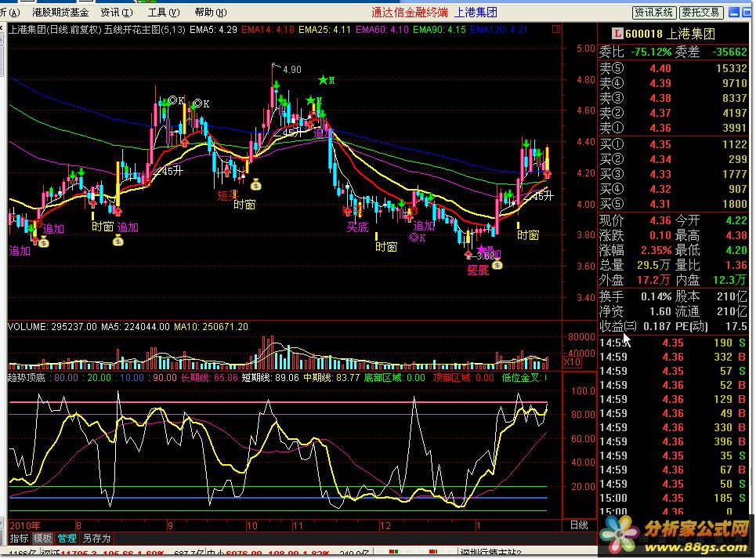Select the EMA60: 4.10 legend entry

[x=382, y=30]
